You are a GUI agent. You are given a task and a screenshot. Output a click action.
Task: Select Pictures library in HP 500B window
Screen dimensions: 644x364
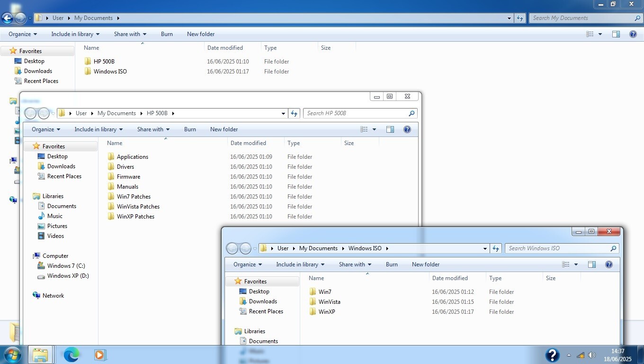point(53,226)
